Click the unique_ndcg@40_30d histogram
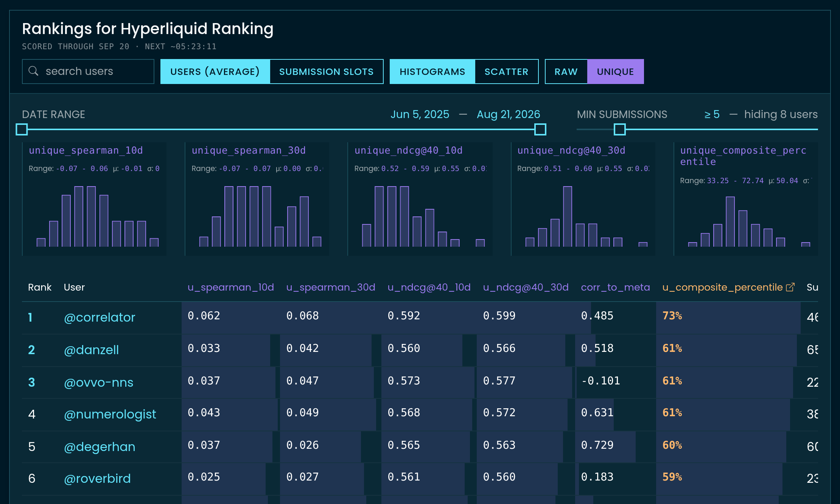 coord(583,199)
